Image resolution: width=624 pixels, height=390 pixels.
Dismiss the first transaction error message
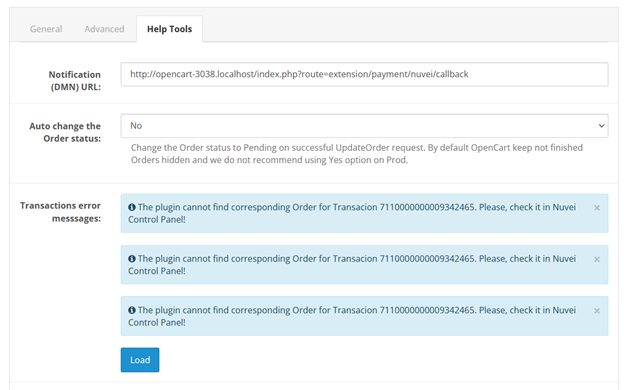pos(597,208)
